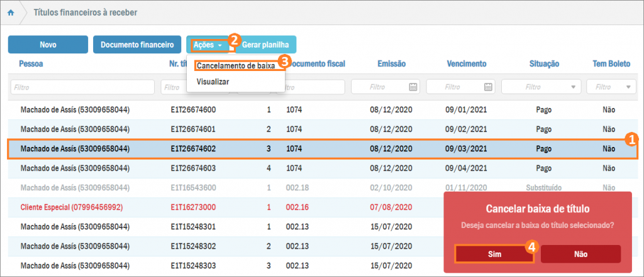Click the home icon in breadcrumb
The image size is (644, 277).
[11, 12]
